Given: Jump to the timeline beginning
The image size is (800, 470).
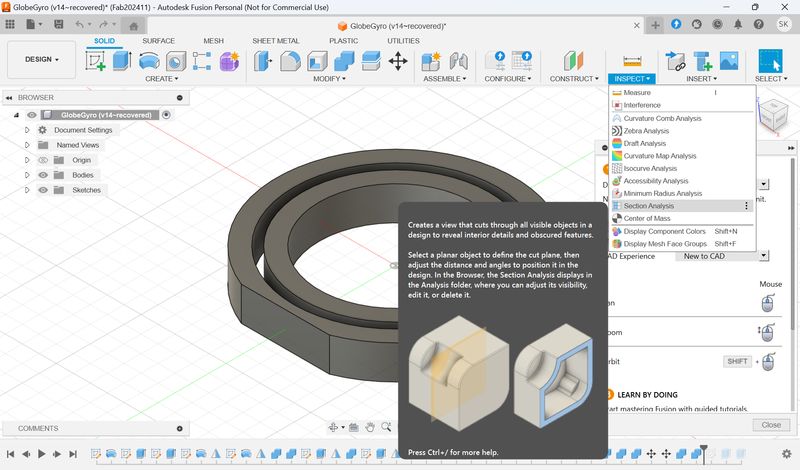Looking at the screenshot, I should coord(10,454).
